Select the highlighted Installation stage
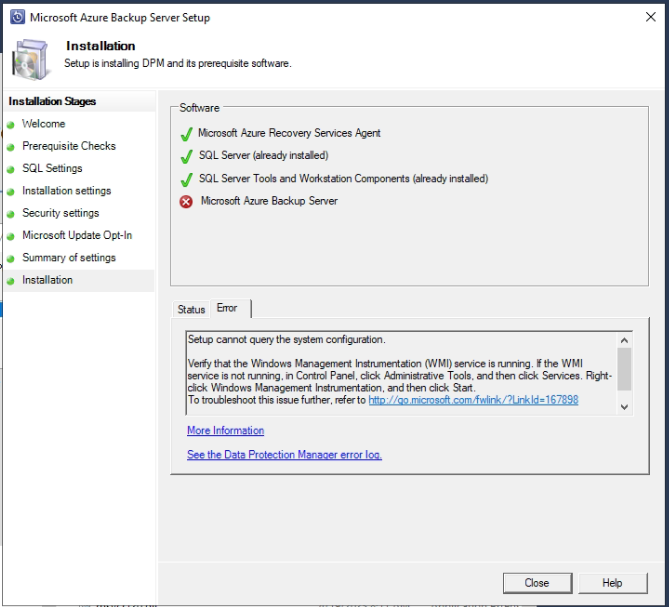Viewport: 669px width, 607px height. 79,280
